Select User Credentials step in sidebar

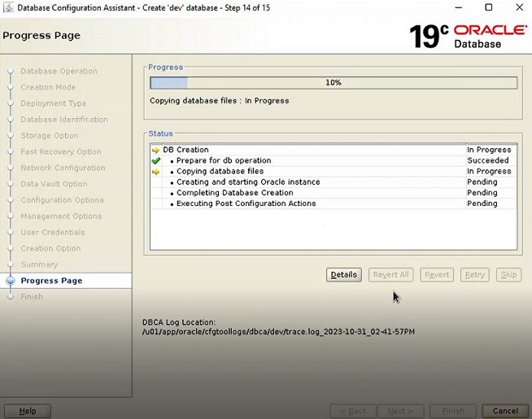(53, 233)
